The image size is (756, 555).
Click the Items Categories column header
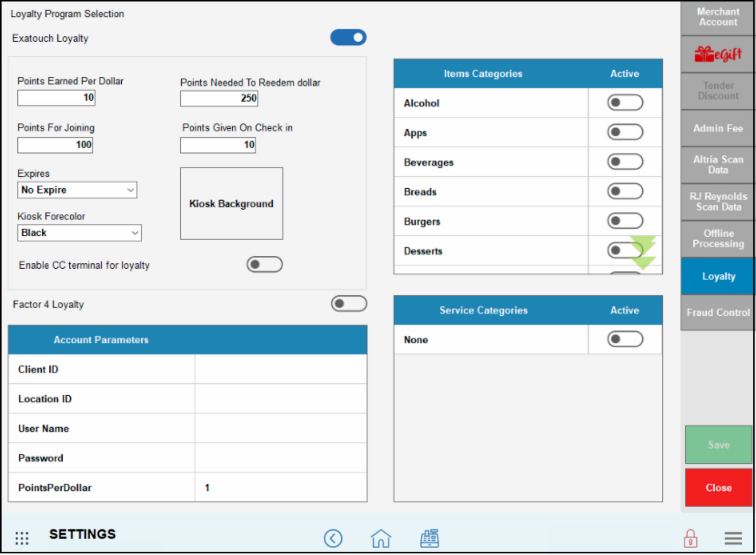tap(483, 74)
